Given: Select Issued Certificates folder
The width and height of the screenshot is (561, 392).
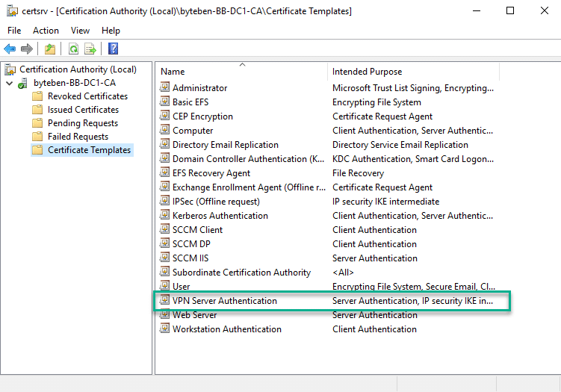Looking at the screenshot, I should 83,110.
